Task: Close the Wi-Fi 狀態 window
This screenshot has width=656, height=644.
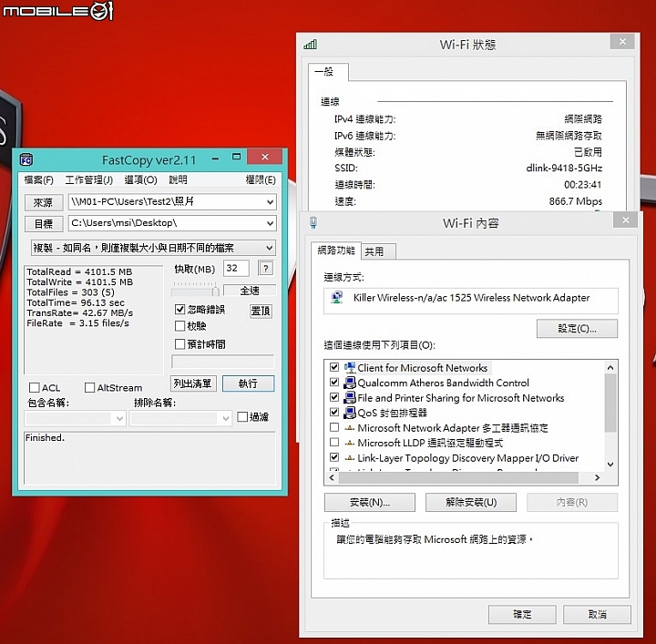Action: pos(622,42)
